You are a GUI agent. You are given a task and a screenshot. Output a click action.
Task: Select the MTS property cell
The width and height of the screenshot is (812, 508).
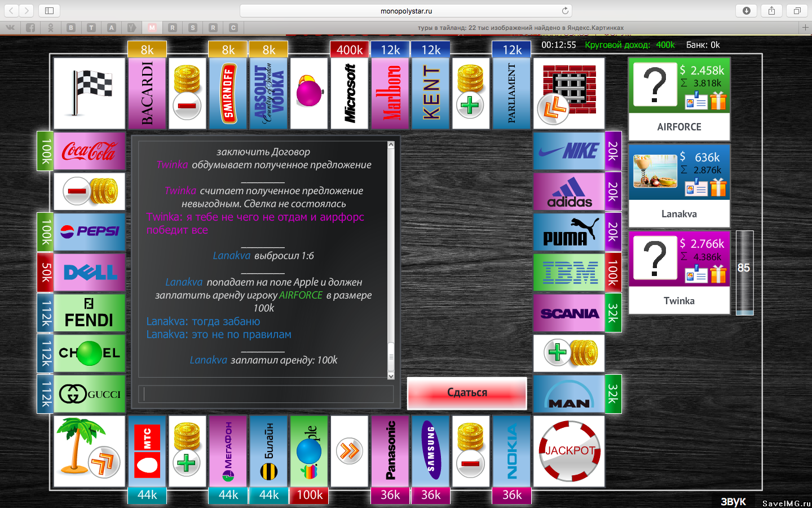(x=147, y=452)
